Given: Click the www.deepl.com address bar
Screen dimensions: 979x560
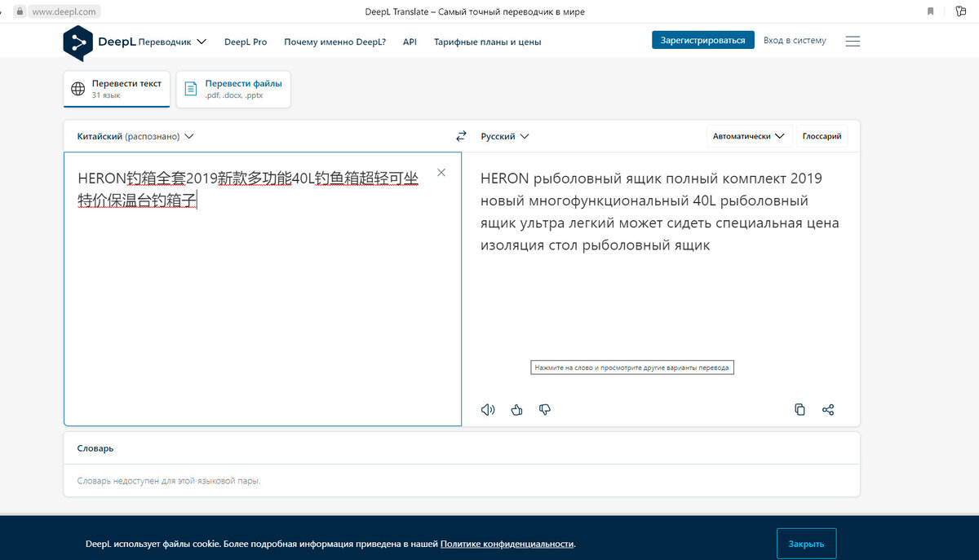Looking at the screenshot, I should pos(64,11).
